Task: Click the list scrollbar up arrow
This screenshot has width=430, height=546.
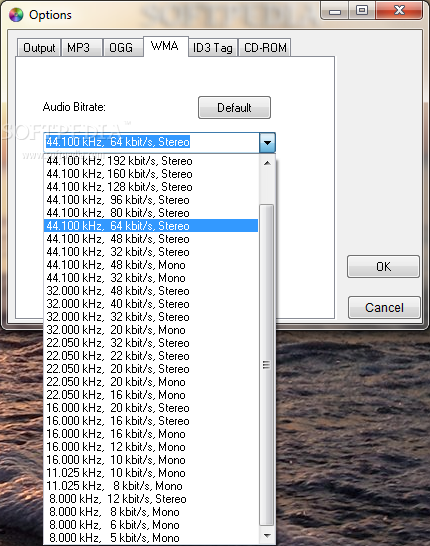Action: 267,163
